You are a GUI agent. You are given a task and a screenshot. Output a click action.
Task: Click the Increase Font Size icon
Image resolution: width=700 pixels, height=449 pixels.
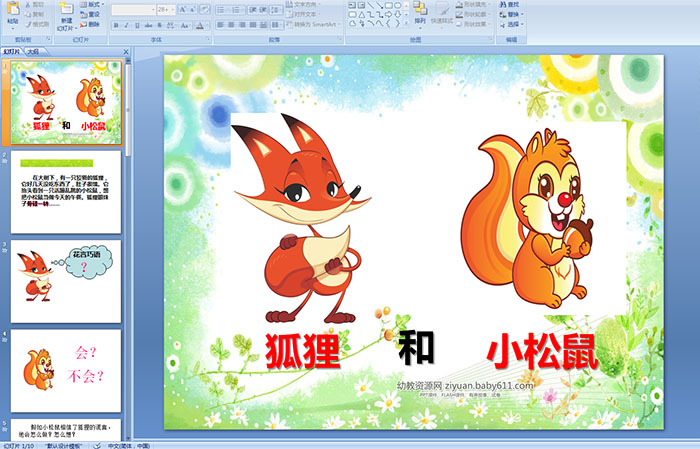[183, 10]
